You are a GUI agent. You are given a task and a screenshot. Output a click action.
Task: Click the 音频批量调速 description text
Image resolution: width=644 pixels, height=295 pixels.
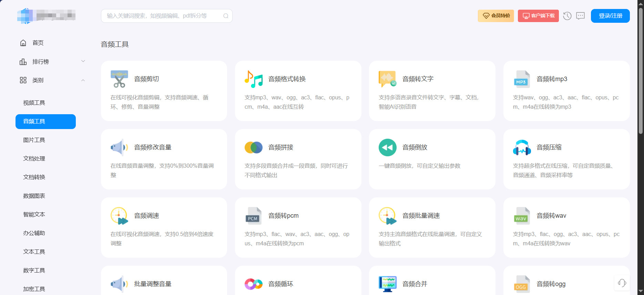430,239
